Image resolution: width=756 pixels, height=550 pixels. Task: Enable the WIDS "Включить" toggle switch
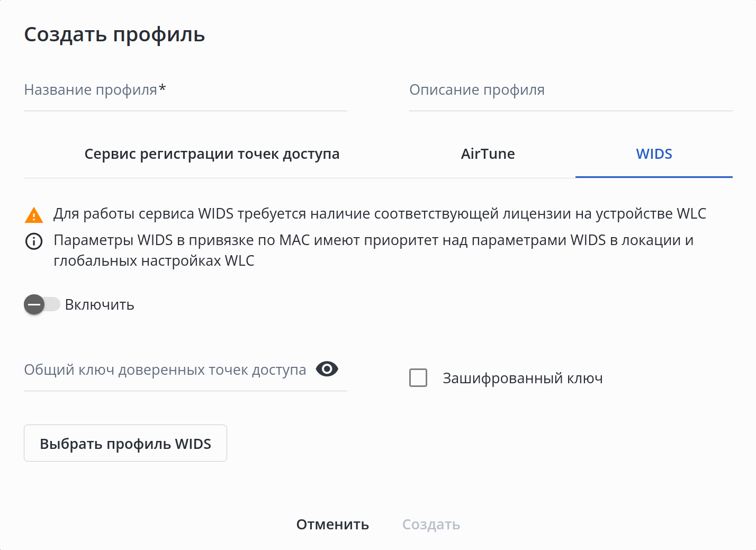(41, 304)
